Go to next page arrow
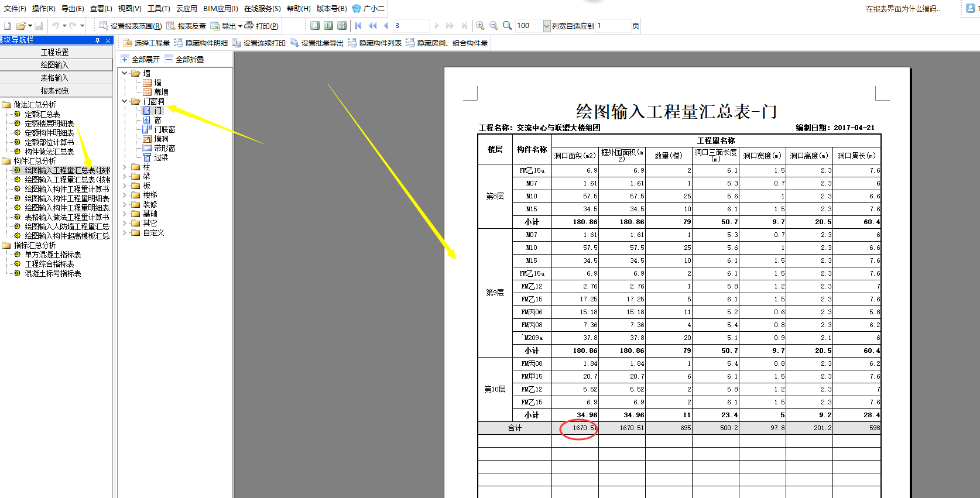This screenshot has width=980, height=498. pos(437,26)
